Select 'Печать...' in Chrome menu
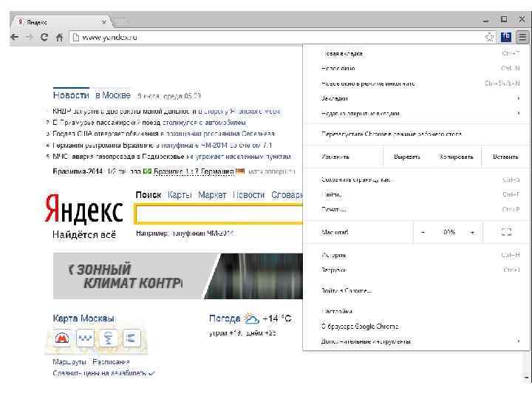 click(x=417, y=209)
